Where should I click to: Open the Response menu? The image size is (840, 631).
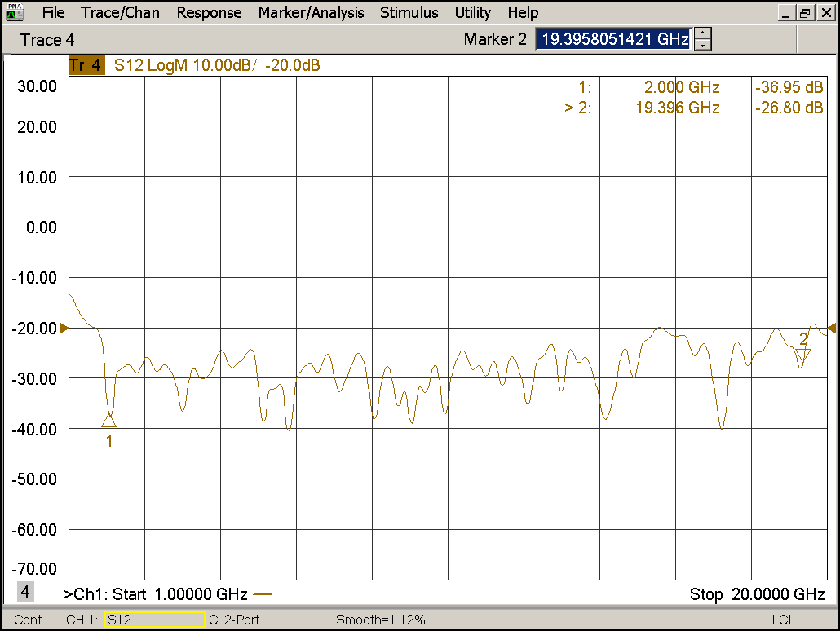[209, 13]
